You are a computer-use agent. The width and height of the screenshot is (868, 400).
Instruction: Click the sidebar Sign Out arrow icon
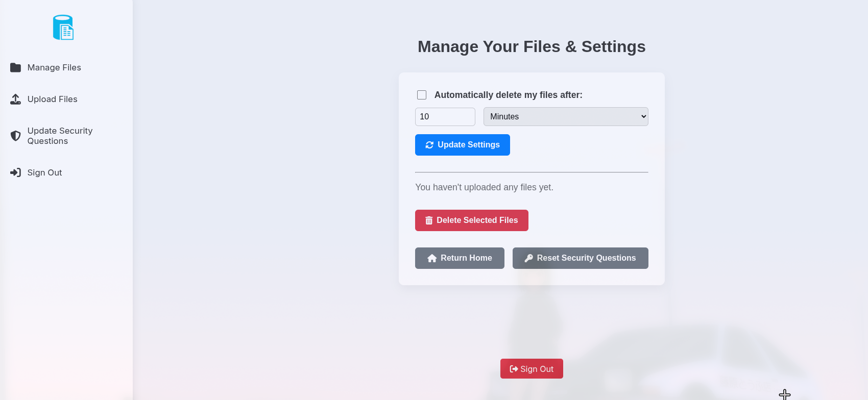[x=16, y=172]
